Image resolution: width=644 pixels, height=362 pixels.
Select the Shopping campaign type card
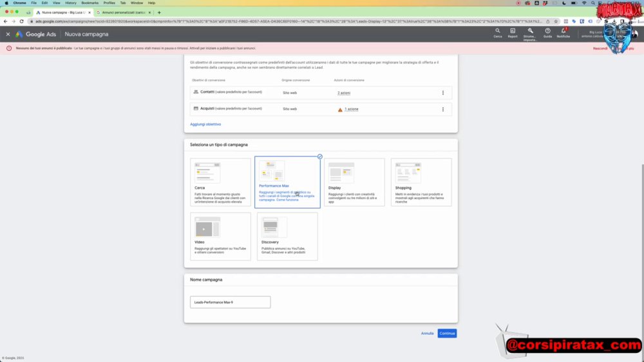pos(421,182)
